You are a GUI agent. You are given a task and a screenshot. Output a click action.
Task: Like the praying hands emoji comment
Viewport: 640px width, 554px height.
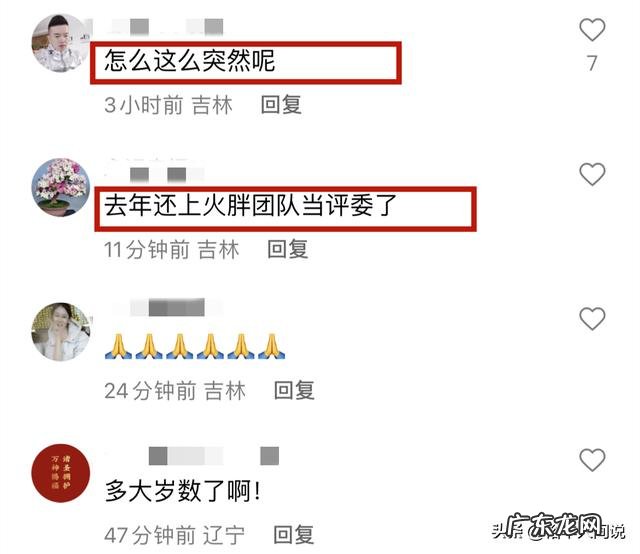(592, 318)
